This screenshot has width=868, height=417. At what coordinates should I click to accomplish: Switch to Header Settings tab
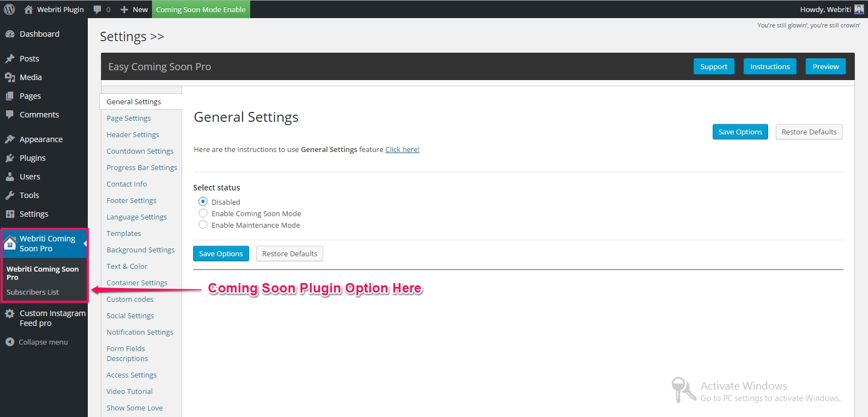point(133,134)
